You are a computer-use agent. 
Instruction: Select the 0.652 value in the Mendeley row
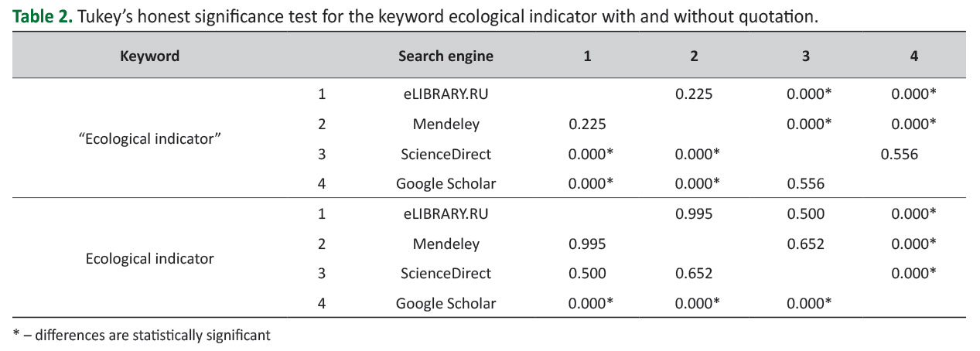pyautogui.click(x=806, y=244)
